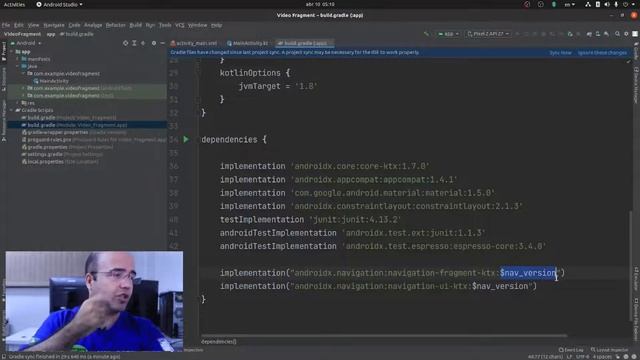Click the line separator LF in status bar

(569, 357)
